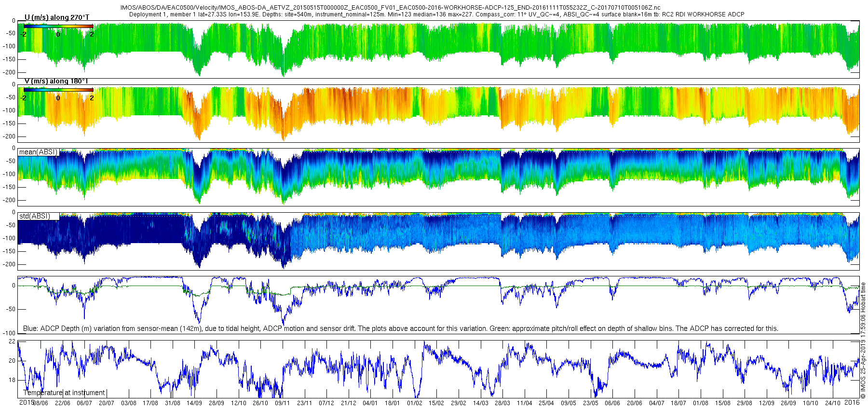
Task: Click the '29/08' date tick label
Action: 745,403
